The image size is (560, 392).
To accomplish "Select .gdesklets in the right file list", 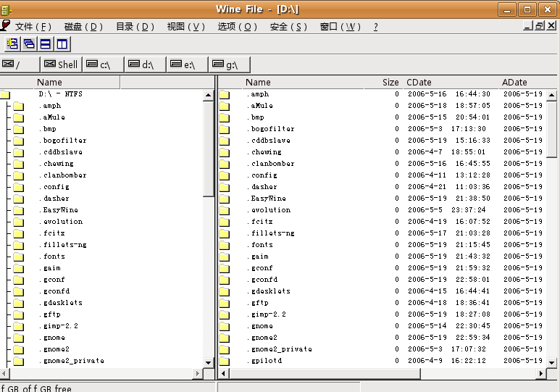I will [269, 291].
